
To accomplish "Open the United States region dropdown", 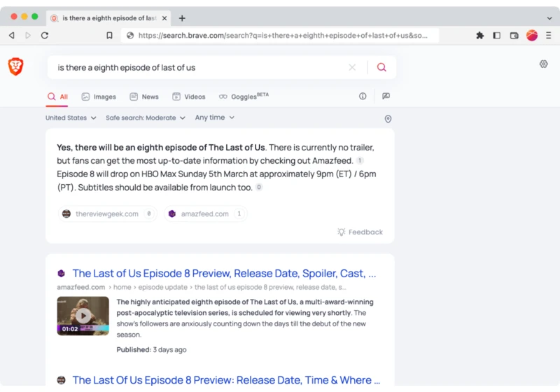I will (x=71, y=118).
